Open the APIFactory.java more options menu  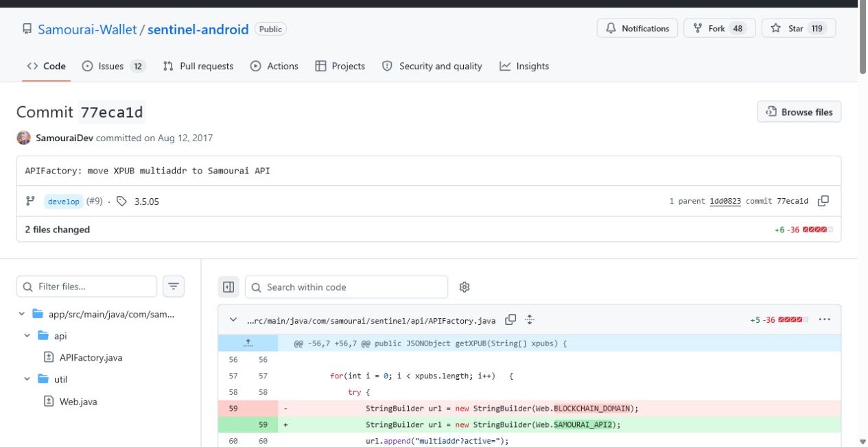[825, 319]
